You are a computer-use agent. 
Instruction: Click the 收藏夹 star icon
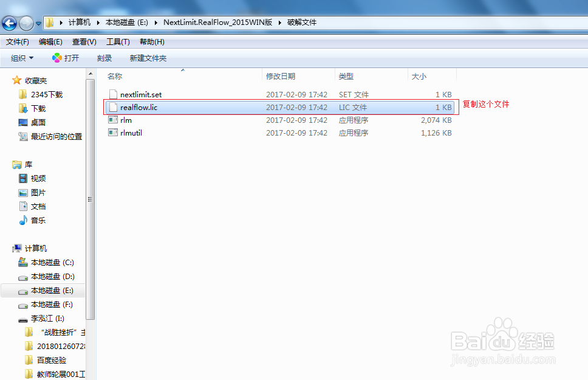(16, 80)
